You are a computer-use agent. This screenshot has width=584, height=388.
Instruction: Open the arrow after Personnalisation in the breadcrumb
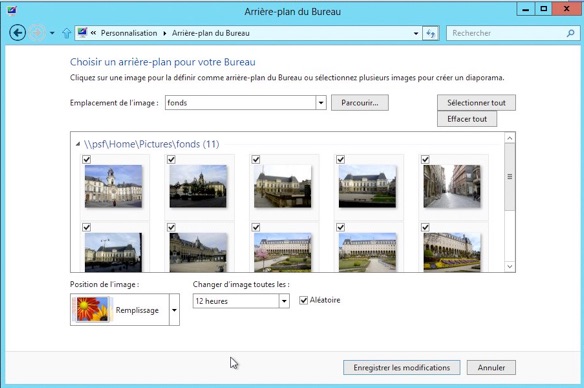pyautogui.click(x=165, y=33)
